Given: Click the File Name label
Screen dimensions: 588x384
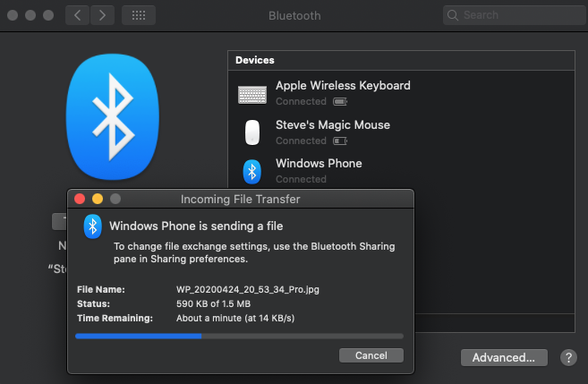Looking at the screenshot, I should click(101, 289).
